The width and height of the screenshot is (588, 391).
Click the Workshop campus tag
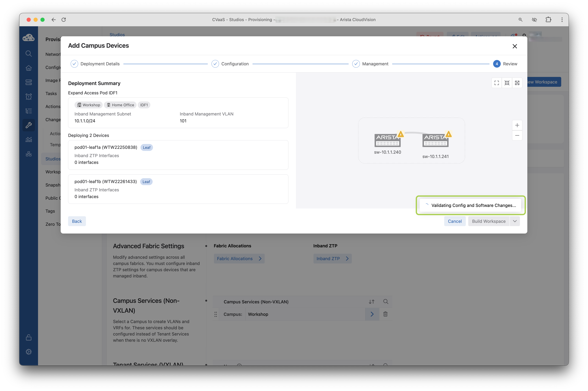tap(88, 105)
